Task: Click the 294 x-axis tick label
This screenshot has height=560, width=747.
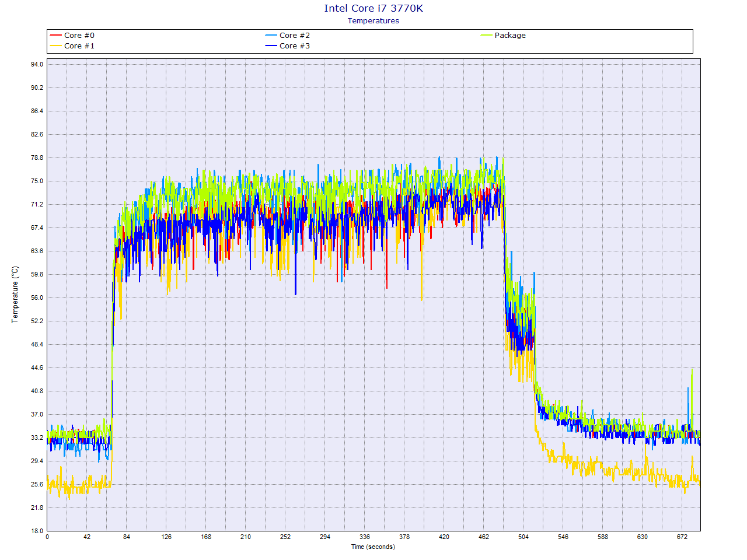Action: tap(325, 537)
